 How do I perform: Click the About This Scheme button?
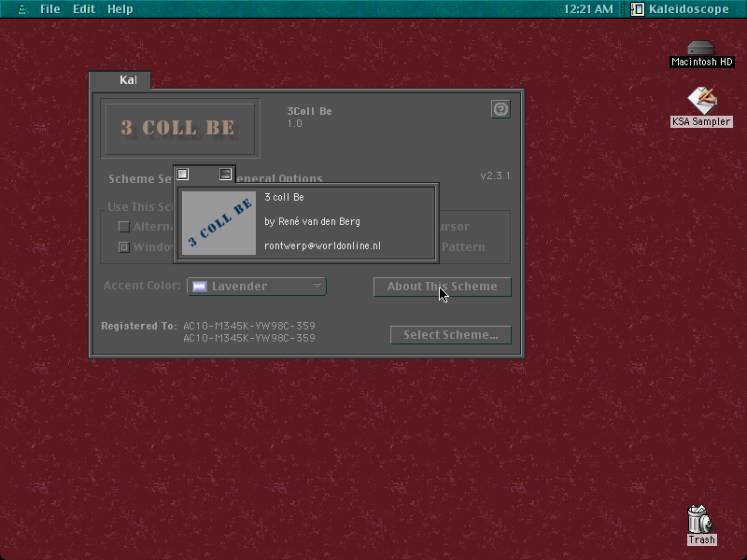[x=442, y=287]
